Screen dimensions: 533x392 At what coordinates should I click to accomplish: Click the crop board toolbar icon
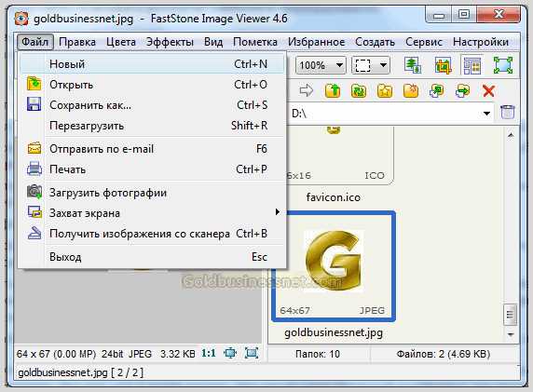pyautogui.click(x=443, y=65)
